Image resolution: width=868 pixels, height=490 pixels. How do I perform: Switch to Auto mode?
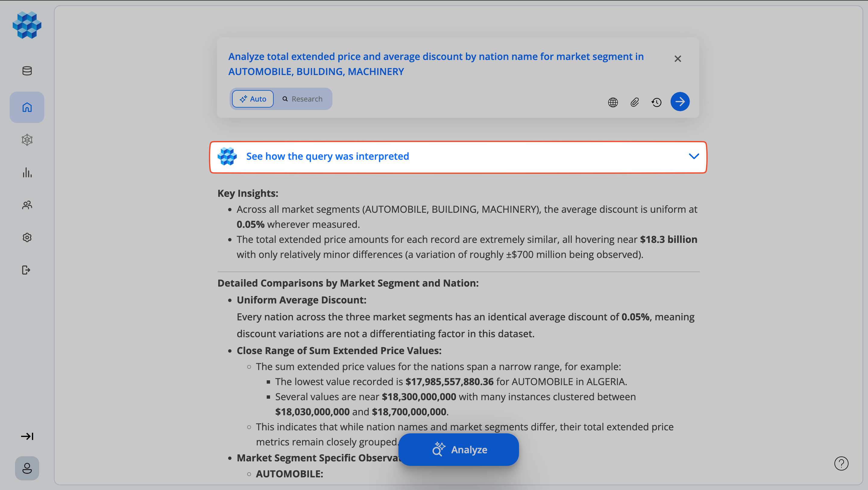tap(253, 99)
